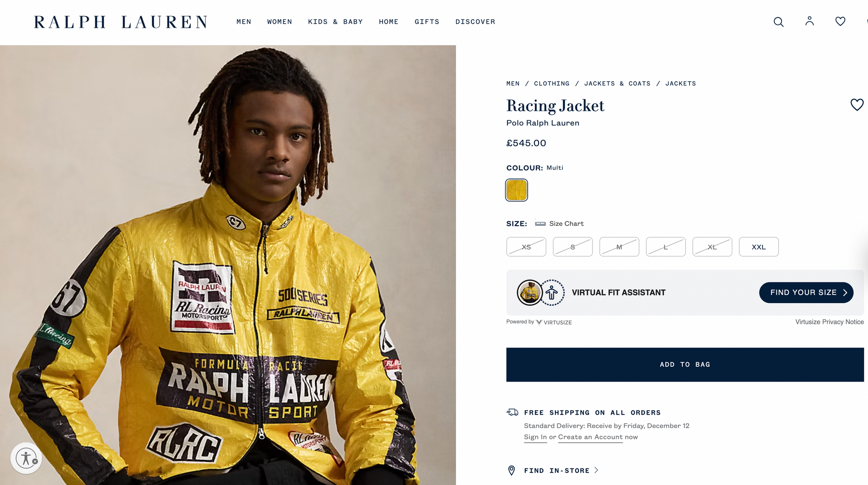The height and width of the screenshot is (485, 868).
Task: Click the map pin Find In-Store icon
Action: 512,471
